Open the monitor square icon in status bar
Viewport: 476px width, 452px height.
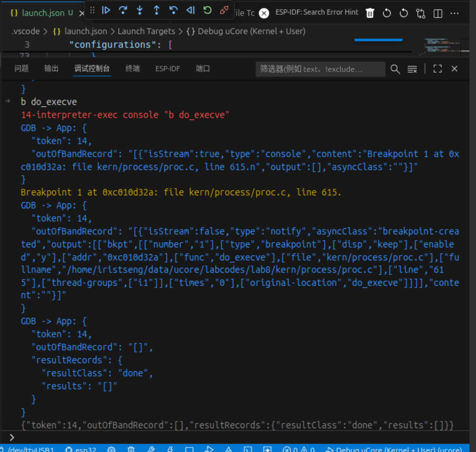tap(190, 449)
